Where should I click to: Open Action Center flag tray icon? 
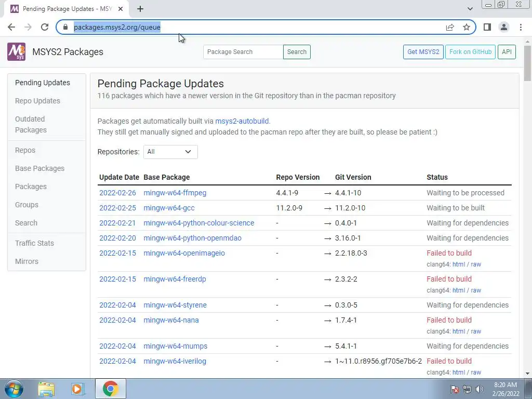pos(455,389)
